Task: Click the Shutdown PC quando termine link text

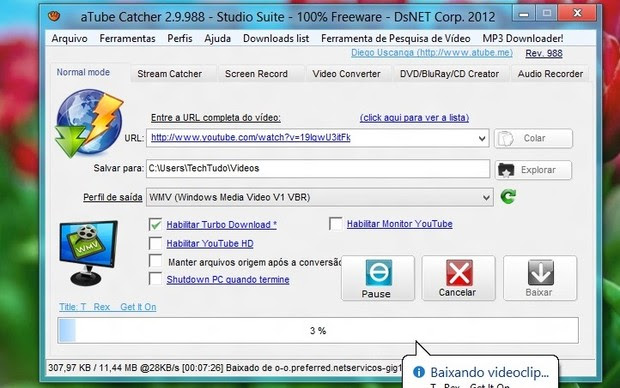Action: coord(228,280)
